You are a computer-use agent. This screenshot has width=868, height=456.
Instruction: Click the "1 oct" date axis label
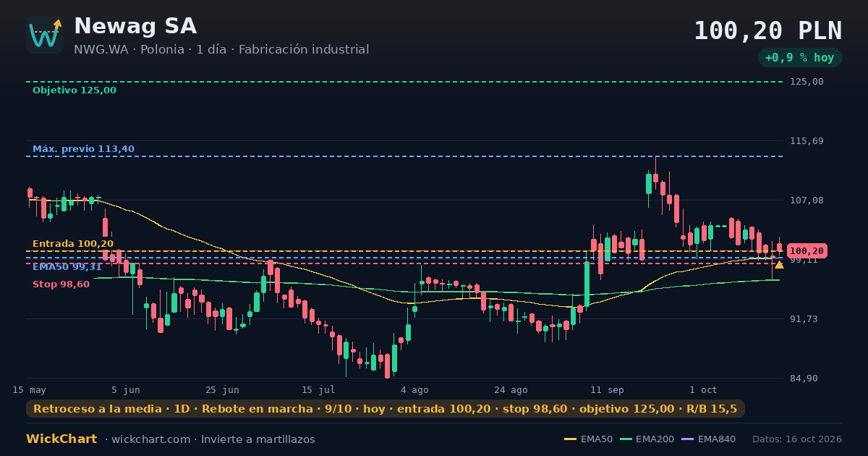(x=703, y=390)
